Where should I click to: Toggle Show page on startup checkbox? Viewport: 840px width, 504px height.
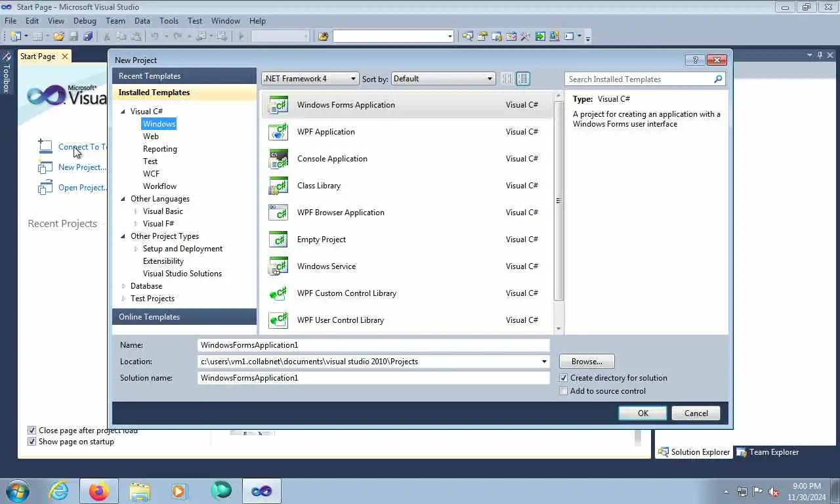tap(31, 442)
